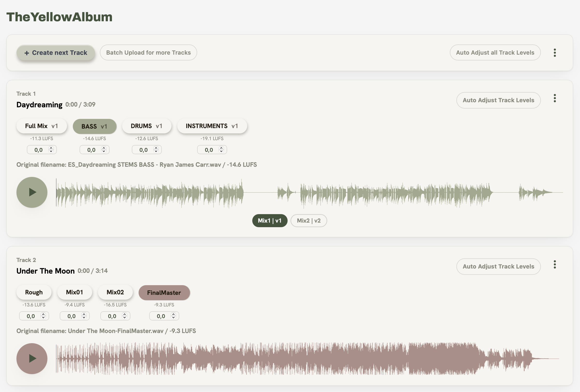Click the 0:00 / 3:09 time display
This screenshot has height=392, width=580.
80,104
